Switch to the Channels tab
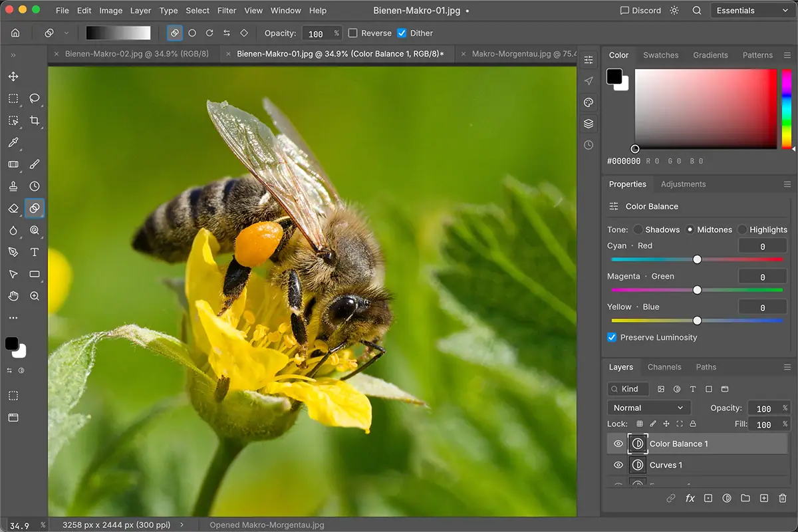Viewport: 798px width, 532px height. [x=664, y=367]
